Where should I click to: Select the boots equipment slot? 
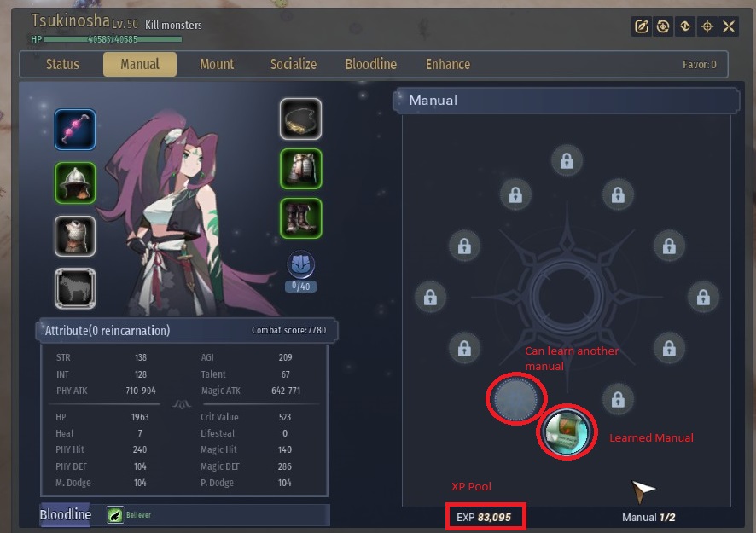point(300,218)
